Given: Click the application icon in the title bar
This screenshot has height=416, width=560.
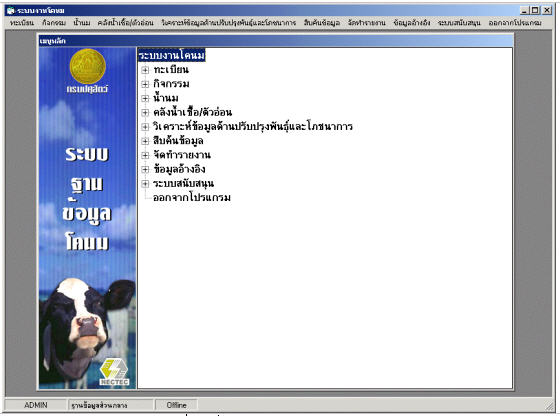Looking at the screenshot, I should pos(11,10).
